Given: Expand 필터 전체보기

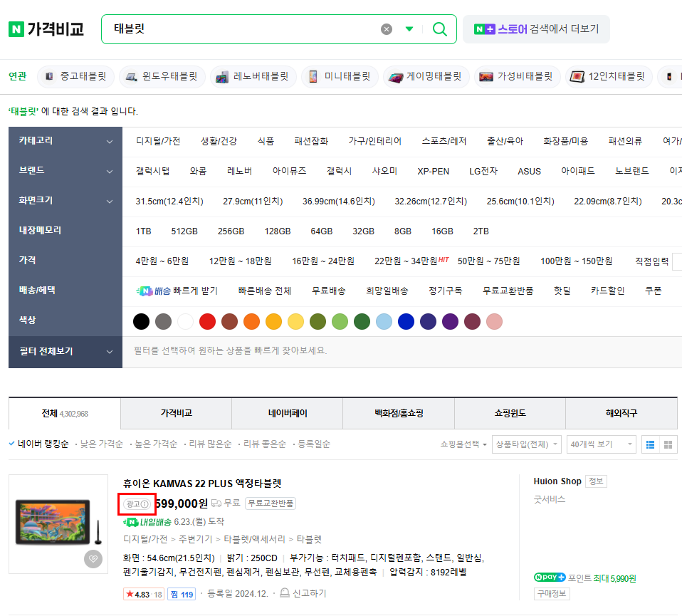Looking at the screenshot, I should pyautogui.click(x=65, y=352).
